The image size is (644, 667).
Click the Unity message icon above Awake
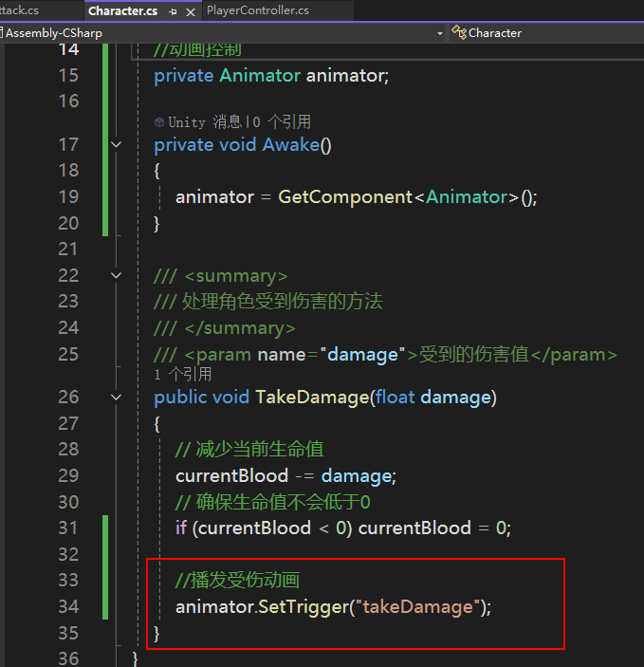[159, 122]
